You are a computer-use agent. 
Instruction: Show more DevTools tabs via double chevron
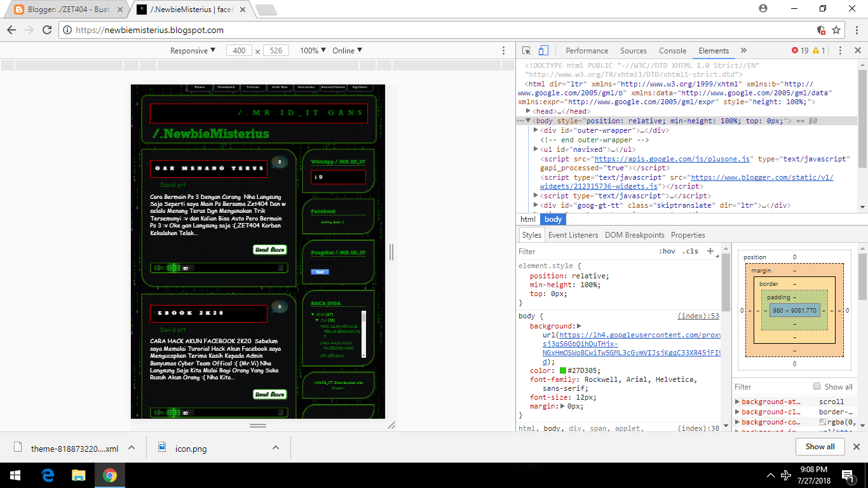point(743,51)
